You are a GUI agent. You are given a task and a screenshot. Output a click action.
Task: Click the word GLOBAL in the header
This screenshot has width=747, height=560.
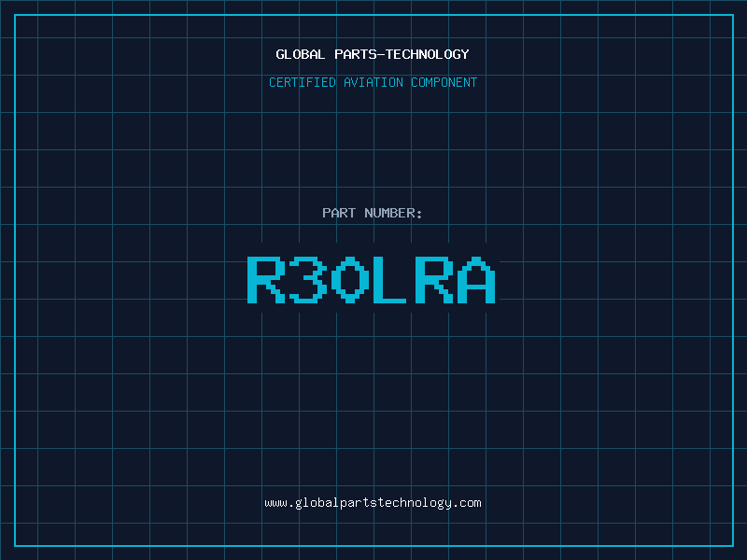coord(301,54)
